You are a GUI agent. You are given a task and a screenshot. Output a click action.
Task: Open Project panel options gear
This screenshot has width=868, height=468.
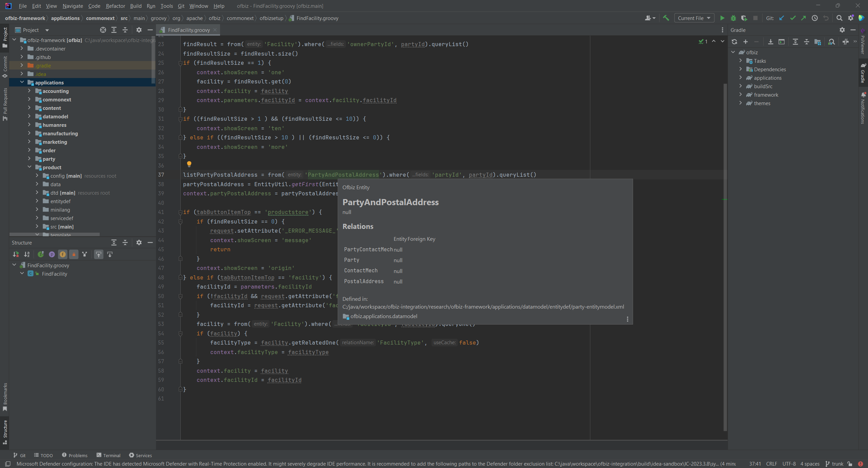pyautogui.click(x=139, y=30)
